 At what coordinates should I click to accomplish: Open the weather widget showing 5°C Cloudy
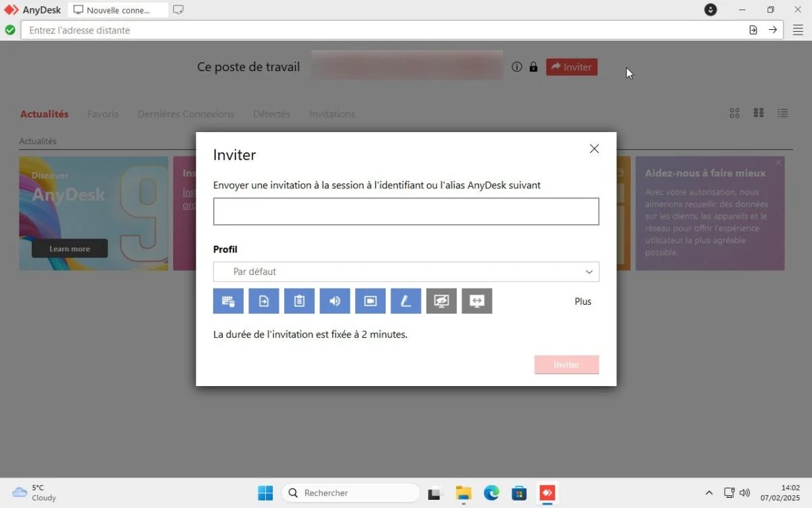[x=35, y=492]
